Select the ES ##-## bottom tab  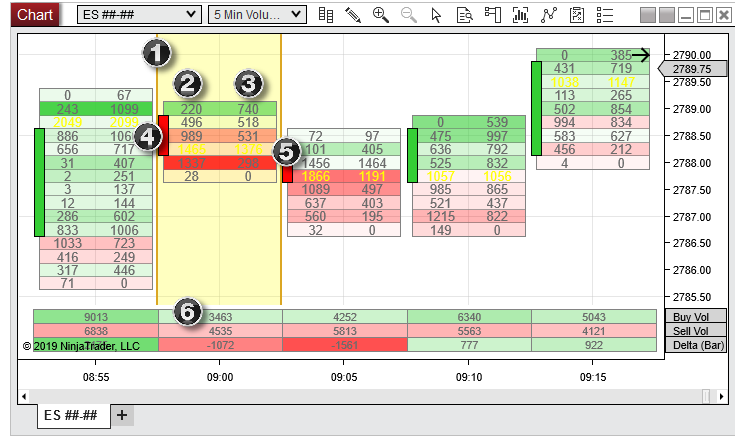(x=74, y=416)
